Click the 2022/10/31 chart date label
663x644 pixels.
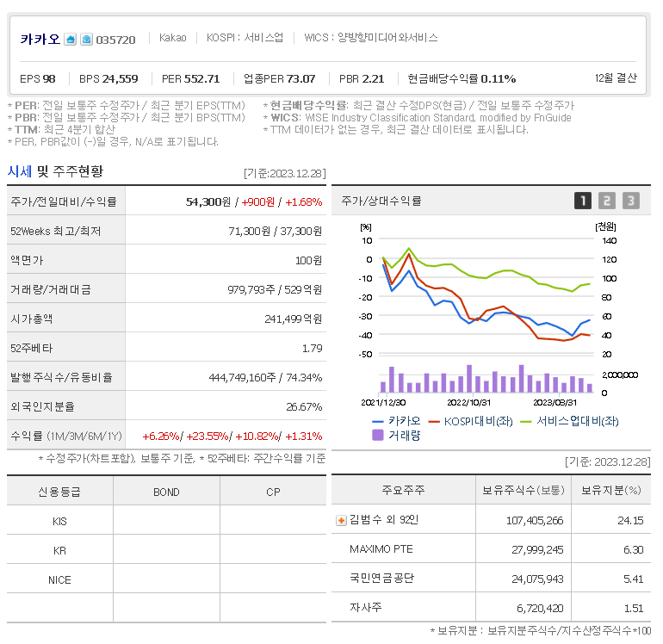pyautogui.click(x=468, y=403)
